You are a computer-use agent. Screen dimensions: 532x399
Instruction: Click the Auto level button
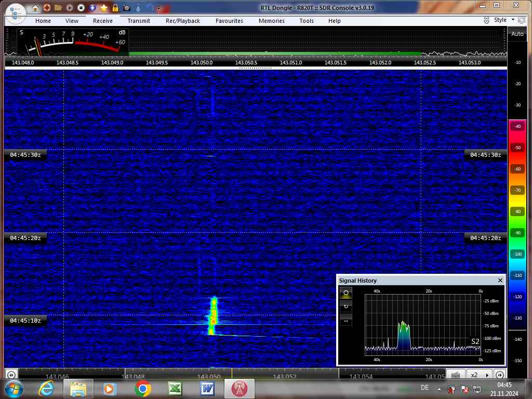[x=517, y=34]
